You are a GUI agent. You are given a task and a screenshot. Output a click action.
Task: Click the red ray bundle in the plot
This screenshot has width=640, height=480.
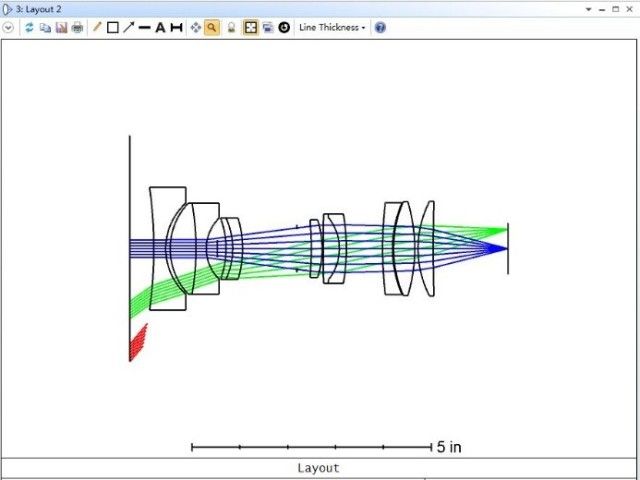coord(138,343)
